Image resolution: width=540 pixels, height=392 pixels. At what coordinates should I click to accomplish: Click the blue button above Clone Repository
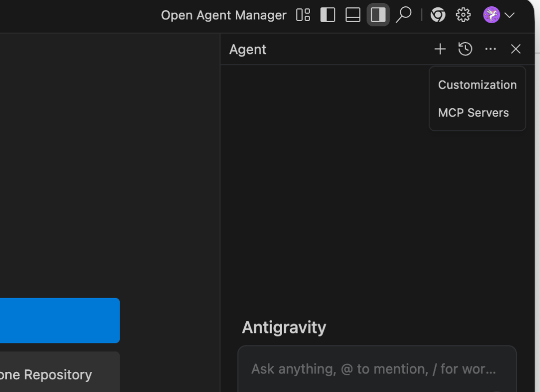click(x=58, y=320)
